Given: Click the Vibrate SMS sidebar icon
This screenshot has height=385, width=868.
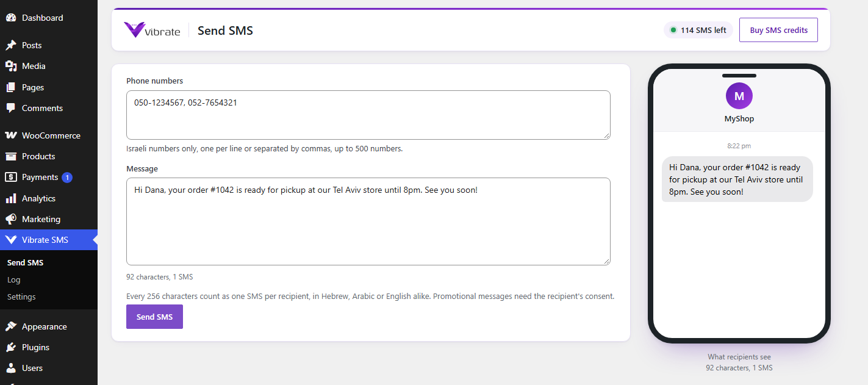Looking at the screenshot, I should pos(11,240).
